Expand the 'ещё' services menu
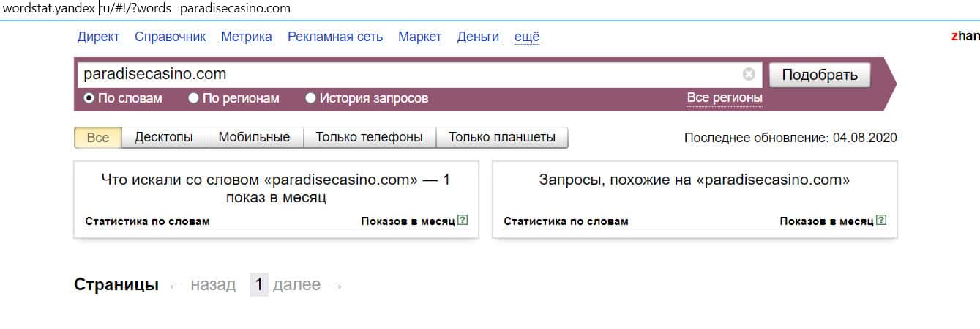The width and height of the screenshot is (980, 329). tap(527, 37)
